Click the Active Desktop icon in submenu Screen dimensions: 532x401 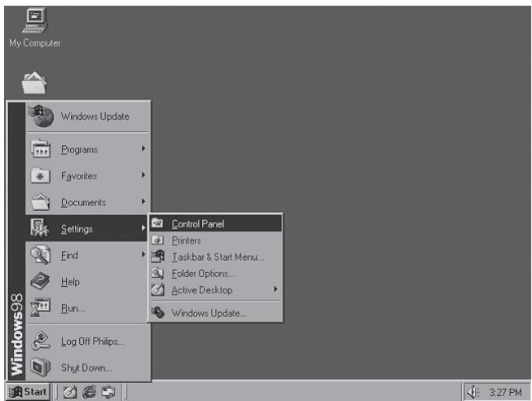click(x=158, y=289)
